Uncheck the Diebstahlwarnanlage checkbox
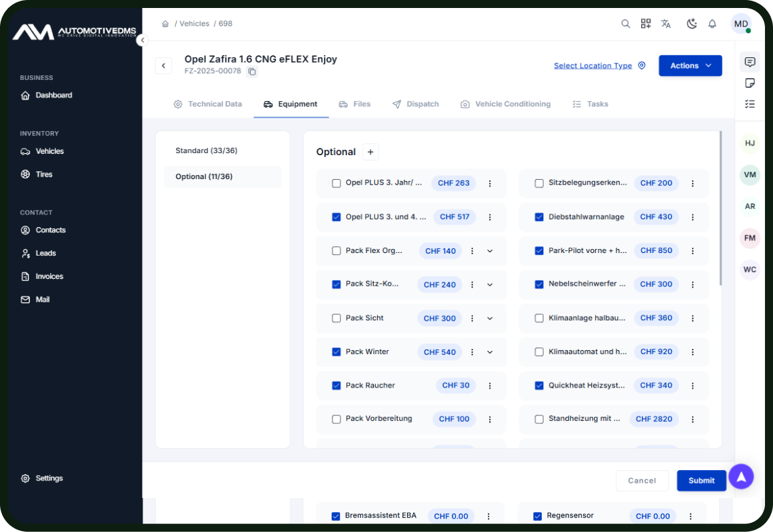Screen dimensions: 773x532 pyautogui.click(x=539, y=217)
